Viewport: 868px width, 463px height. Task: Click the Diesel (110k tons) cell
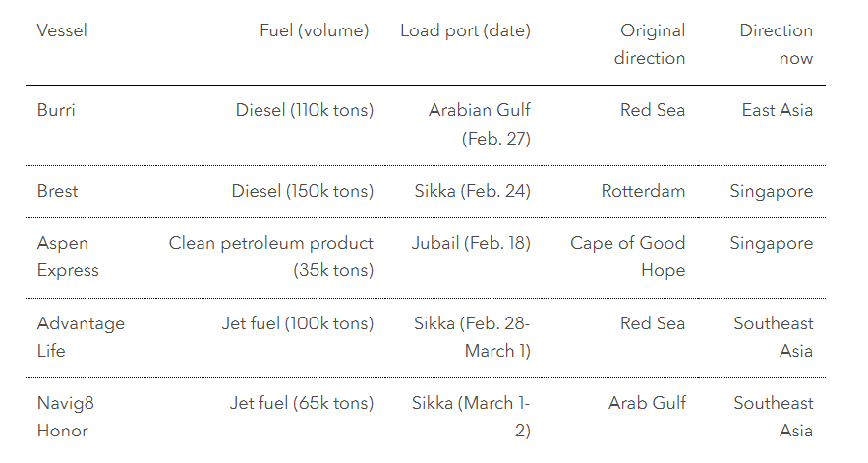(304, 110)
